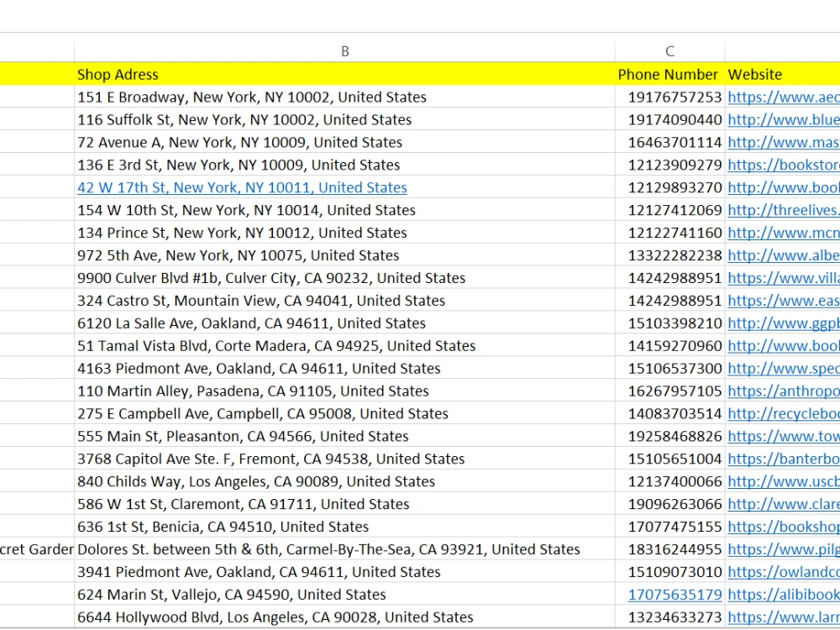Select phone number cell 19258468826
The height and width of the screenshot is (630, 840).
point(669,436)
